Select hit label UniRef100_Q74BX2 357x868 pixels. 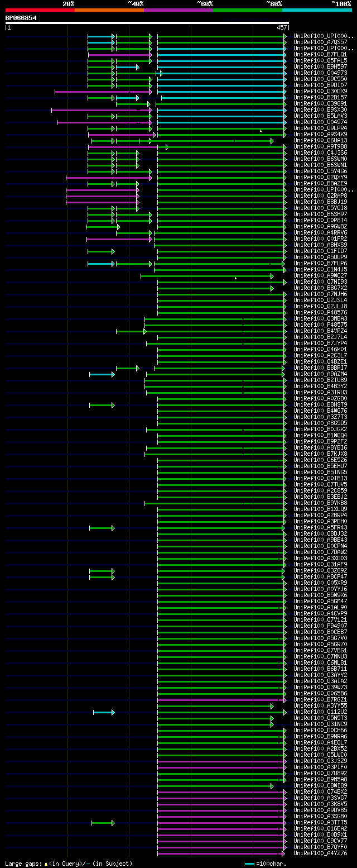pos(320,791)
